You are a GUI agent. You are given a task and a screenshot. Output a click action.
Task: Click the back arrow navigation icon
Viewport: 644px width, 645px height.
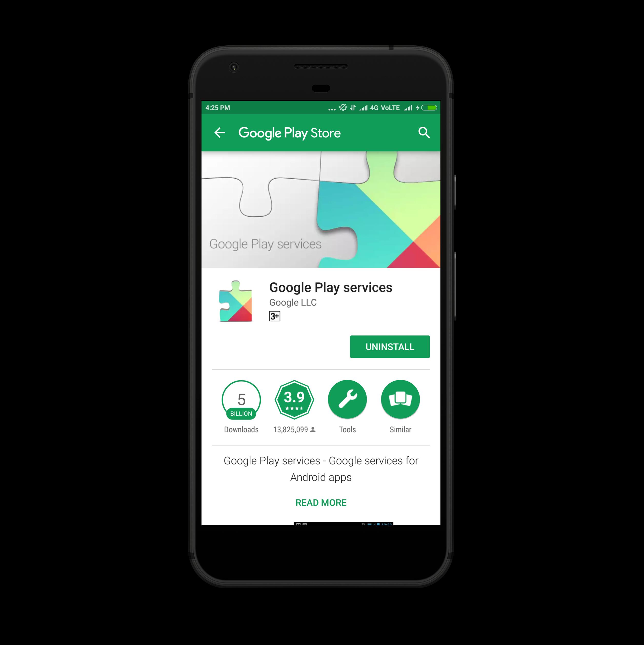click(219, 131)
